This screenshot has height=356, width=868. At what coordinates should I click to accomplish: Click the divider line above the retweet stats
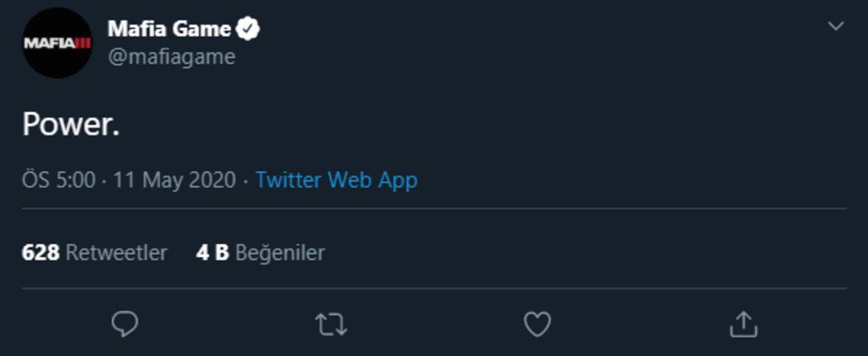[434, 209]
